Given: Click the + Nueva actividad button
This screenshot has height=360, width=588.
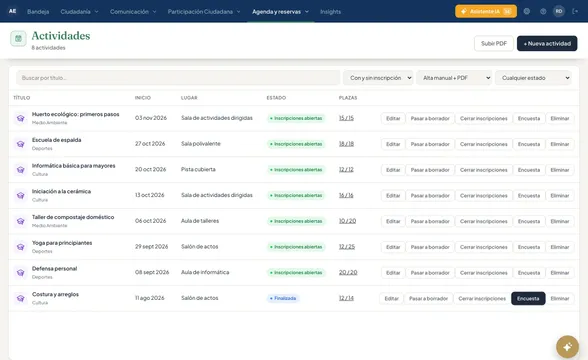Looking at the screenshot, I should 547,44.
